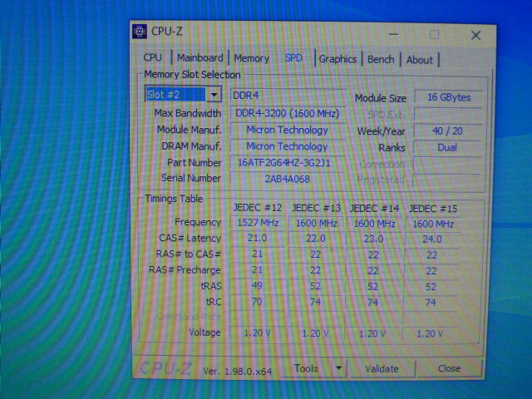
Task: Click CAS# Latency value 23.0
Action: point(373,239)
